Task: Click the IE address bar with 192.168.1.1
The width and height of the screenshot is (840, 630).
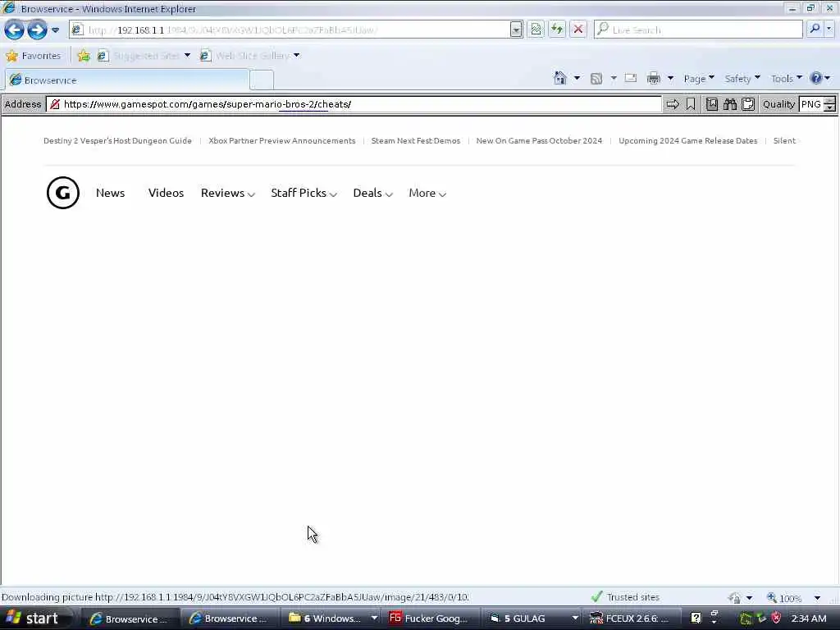Action: (x=290, y=30)
